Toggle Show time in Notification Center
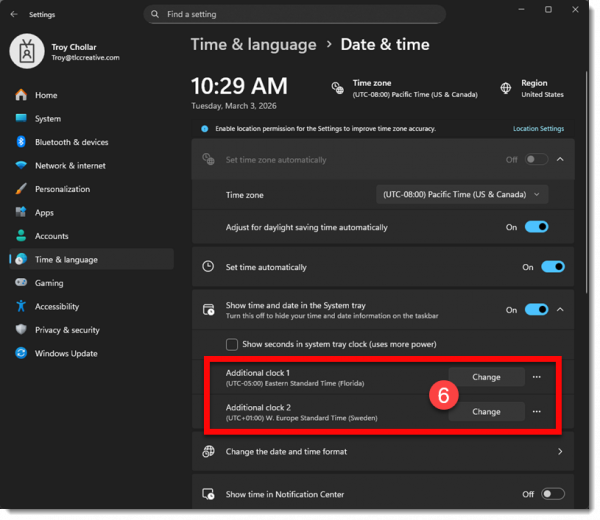Screen dimensions: 600x520 [x=552, y=494]
